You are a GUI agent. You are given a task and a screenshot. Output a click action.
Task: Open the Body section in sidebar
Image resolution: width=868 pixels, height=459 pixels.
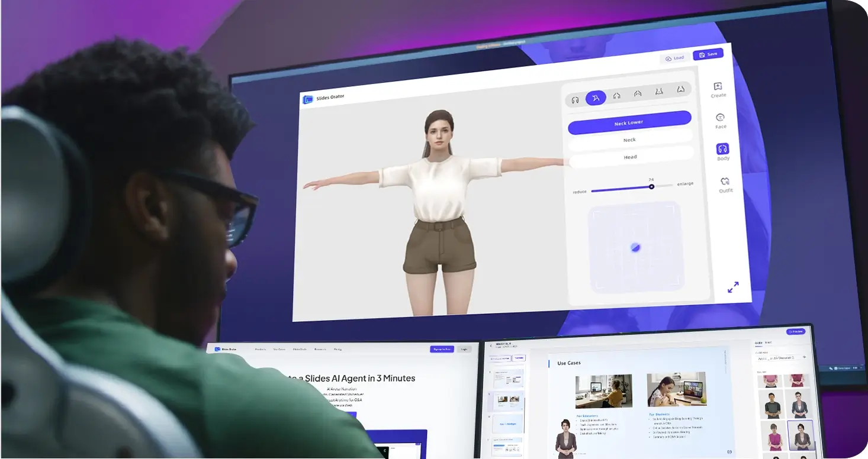723,152
